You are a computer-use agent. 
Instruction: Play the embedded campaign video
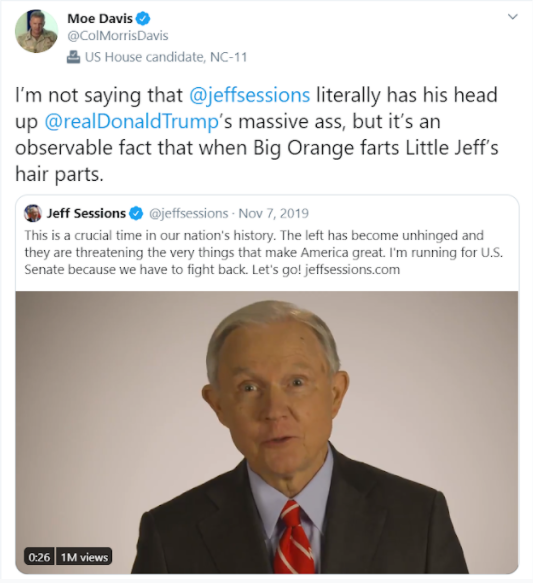[x=267, y=432]
